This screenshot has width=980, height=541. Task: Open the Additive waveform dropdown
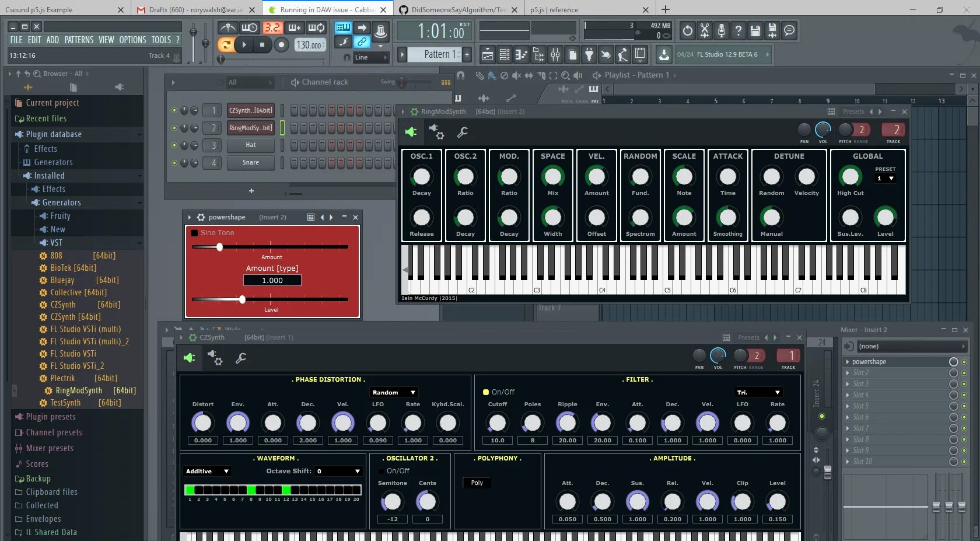tap(208, 472)
